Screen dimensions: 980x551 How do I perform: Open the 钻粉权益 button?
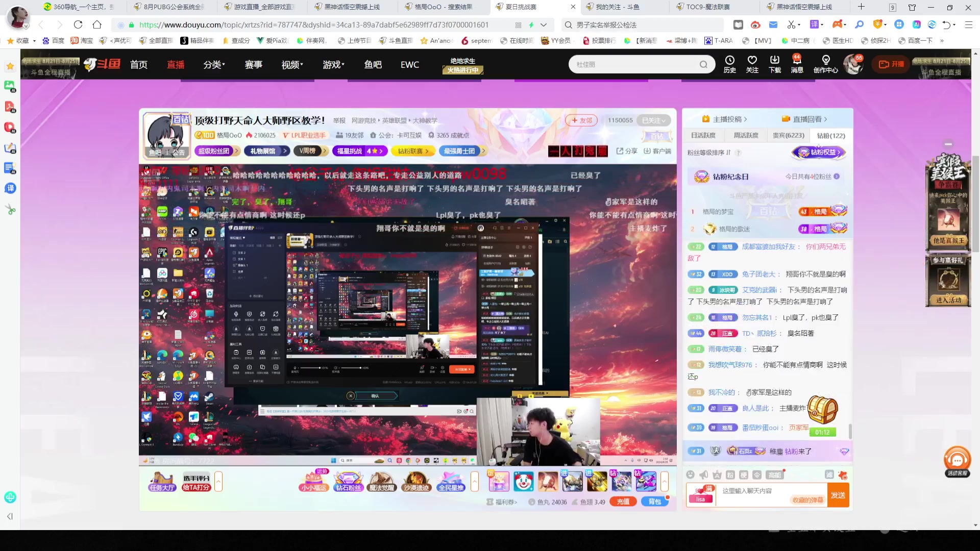click(819, 152)
